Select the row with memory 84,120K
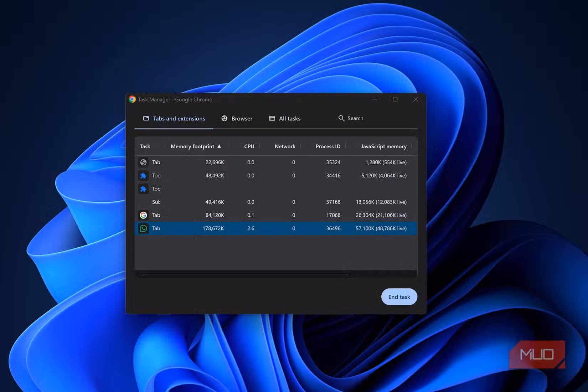 [x=276, y=215]
